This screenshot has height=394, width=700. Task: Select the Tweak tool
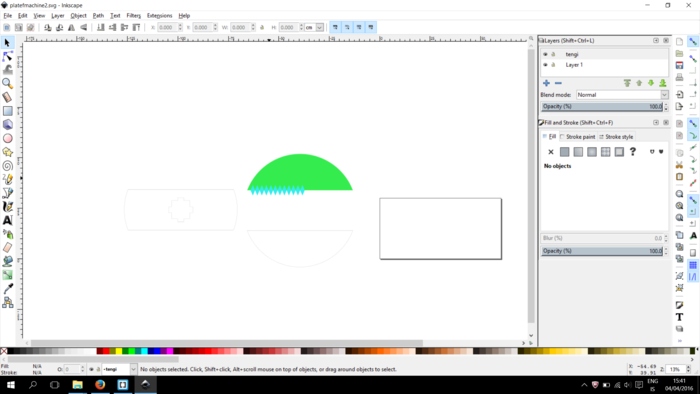[x=7, y=70]
